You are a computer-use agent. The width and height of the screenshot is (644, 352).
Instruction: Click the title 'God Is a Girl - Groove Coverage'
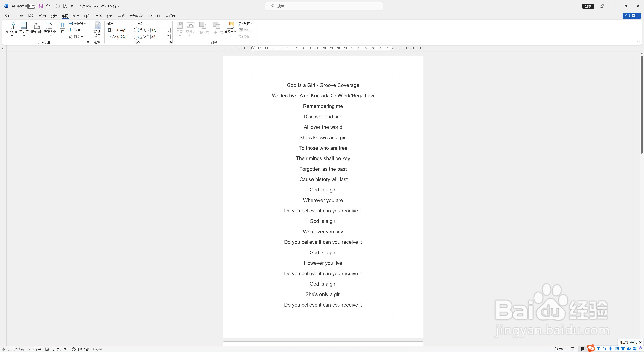(x=323, y=85)
